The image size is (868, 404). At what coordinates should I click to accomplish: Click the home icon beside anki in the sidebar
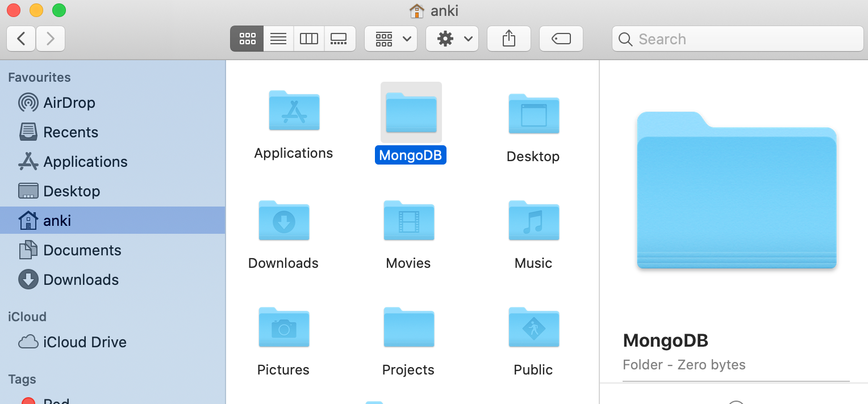28,220
